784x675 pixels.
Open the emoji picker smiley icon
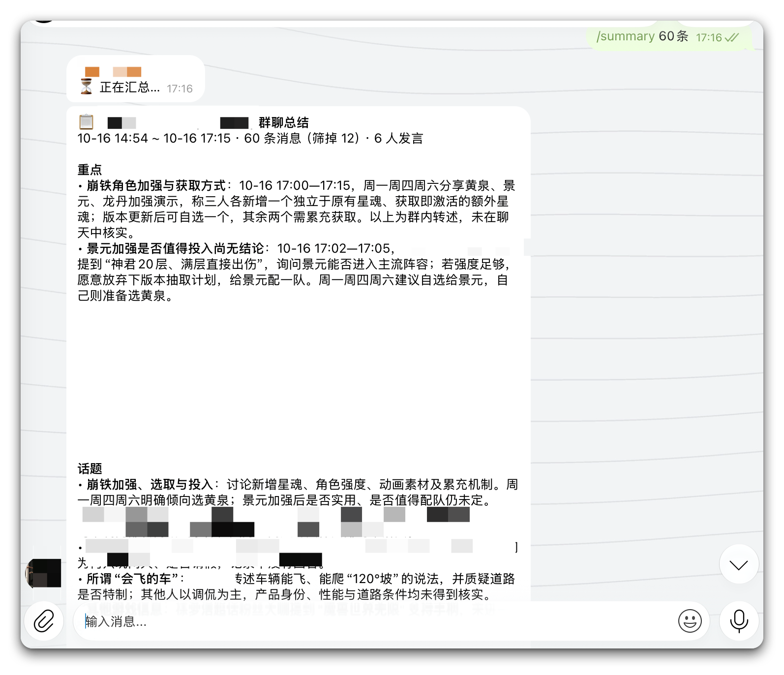click(x=690, y=621)
